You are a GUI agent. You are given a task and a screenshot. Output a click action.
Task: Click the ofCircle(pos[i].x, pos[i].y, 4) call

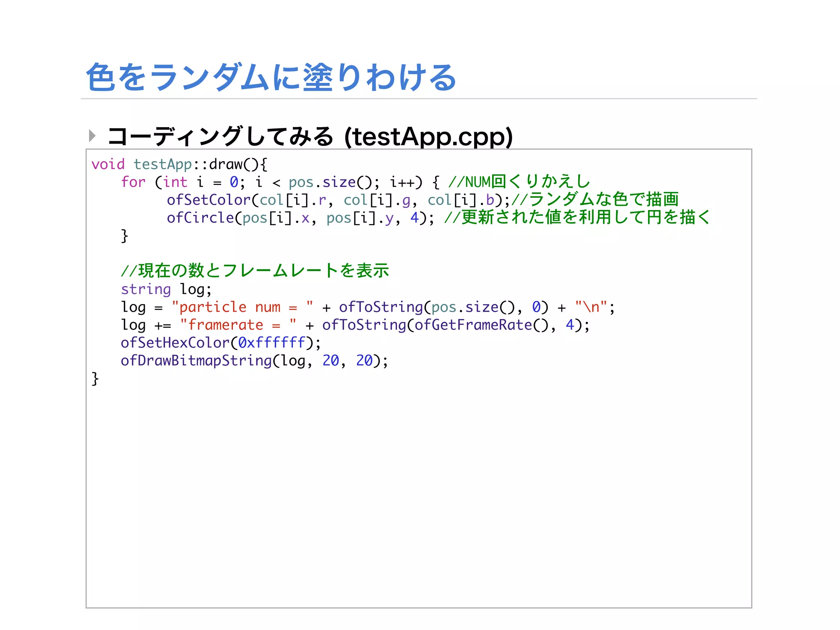tap(300, 218)
